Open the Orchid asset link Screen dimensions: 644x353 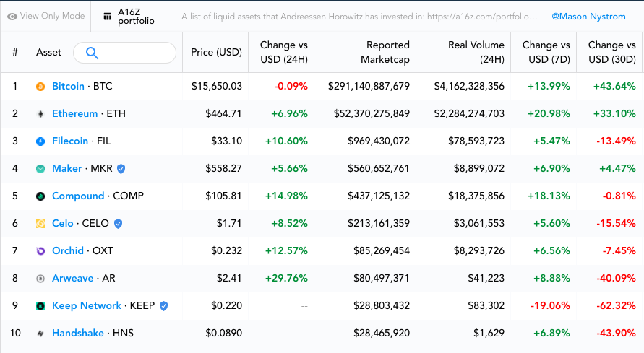pos(68,250)
